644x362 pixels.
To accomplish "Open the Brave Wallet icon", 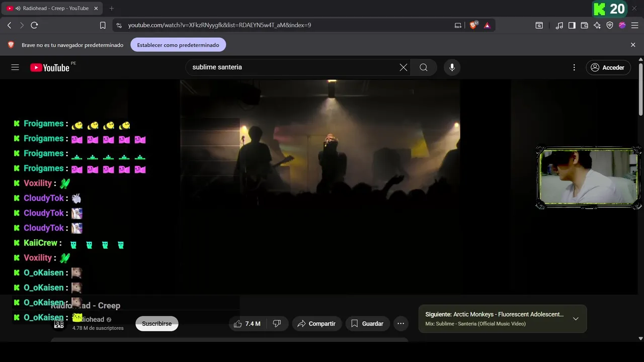I will pos(584,25).
